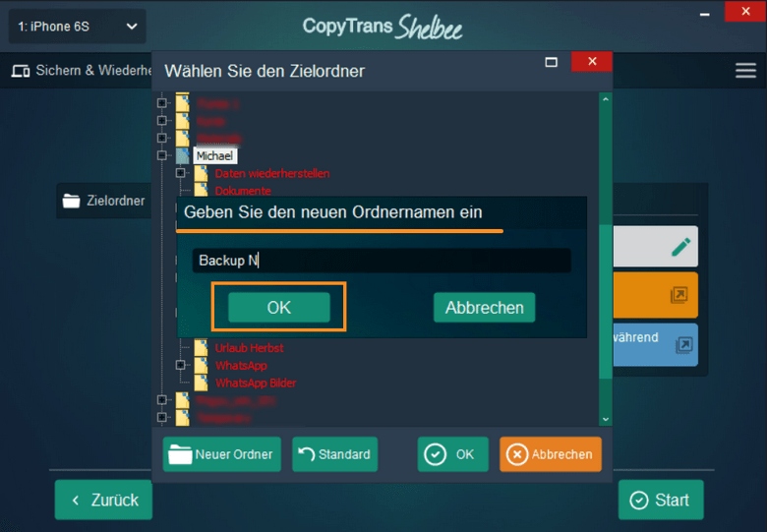The width and height of the screenshot is (767, 532).
Task: Click the Urlaub Herbst folder icon
Action: pyautogui.click(x=201, y=348)
